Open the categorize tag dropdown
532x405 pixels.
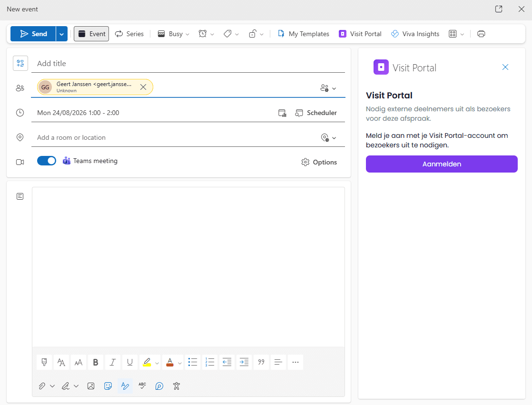(x=231, y=34)
